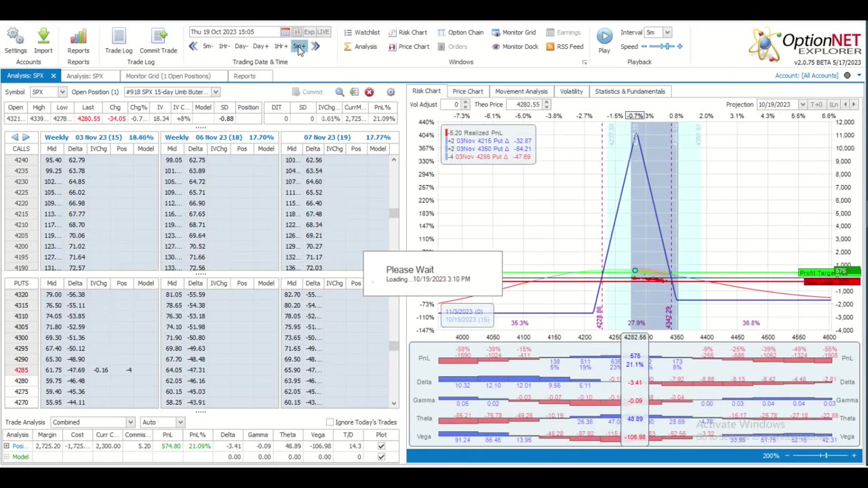Expand the Position row in Trade Analysis
The height and width of the screenshot is (488, 868).
tap(7, 446)
